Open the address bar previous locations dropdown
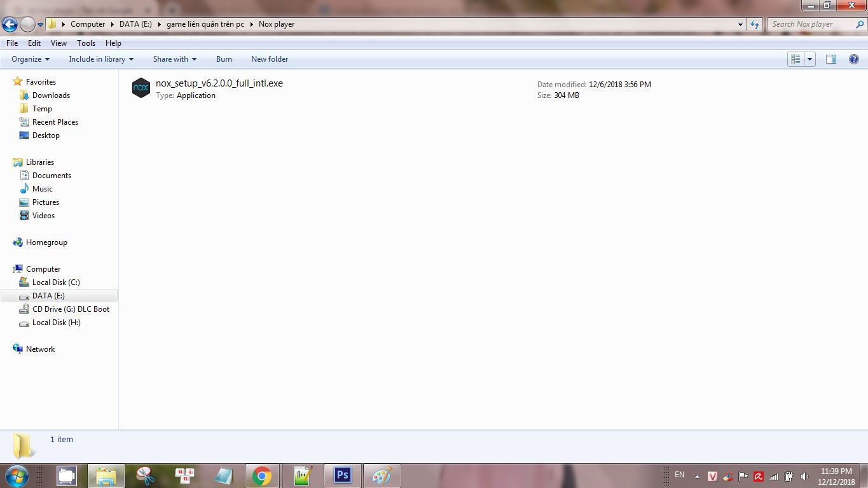868x488 pixels. click(740, 24)
